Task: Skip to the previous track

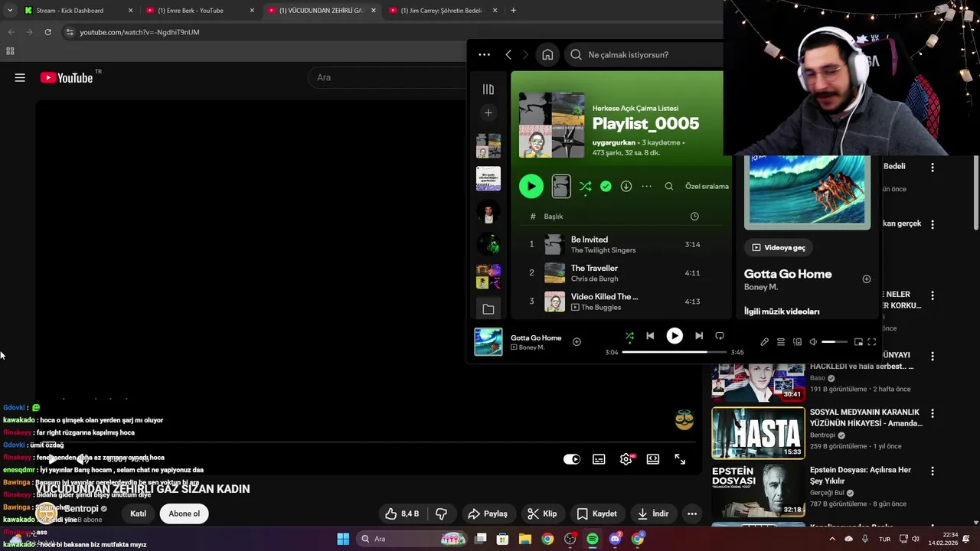Action: click(650, 336)
